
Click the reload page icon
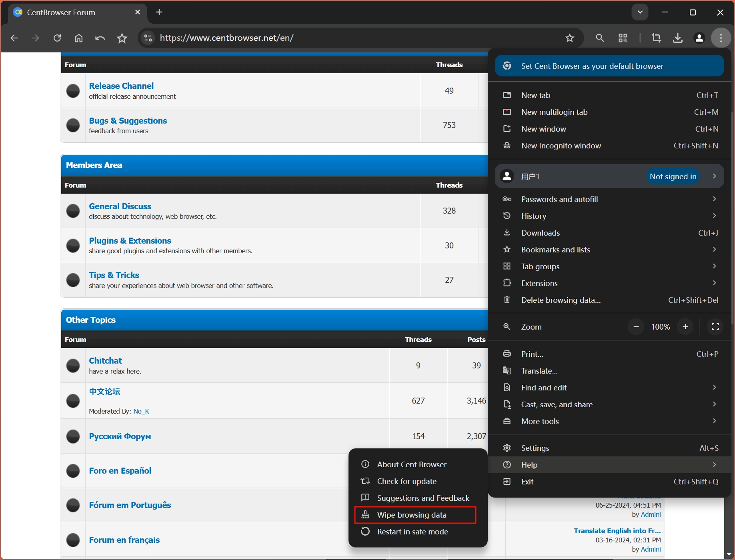point(57,38)
